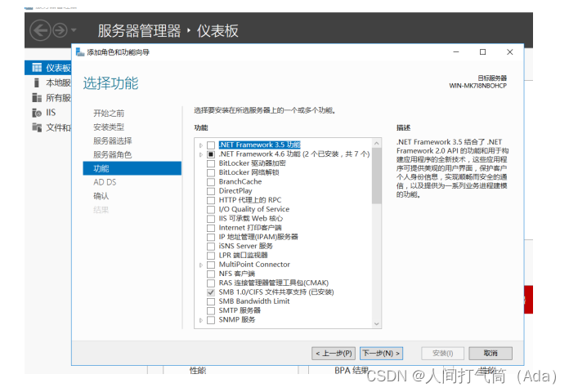Select AD DS step in wizard sidebar
Screen dimensions: 569x392
pyautogui.click(x=105, y=182)
